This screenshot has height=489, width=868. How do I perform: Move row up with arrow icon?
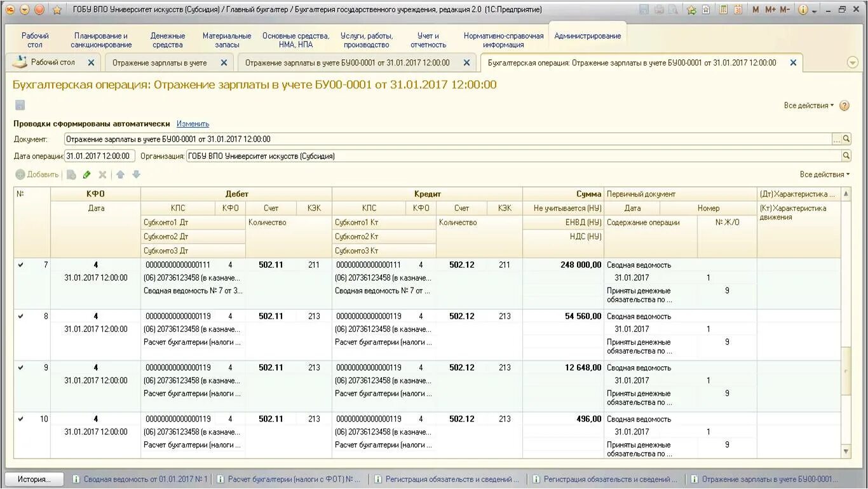pyautogui.click(x=120, y=174)
